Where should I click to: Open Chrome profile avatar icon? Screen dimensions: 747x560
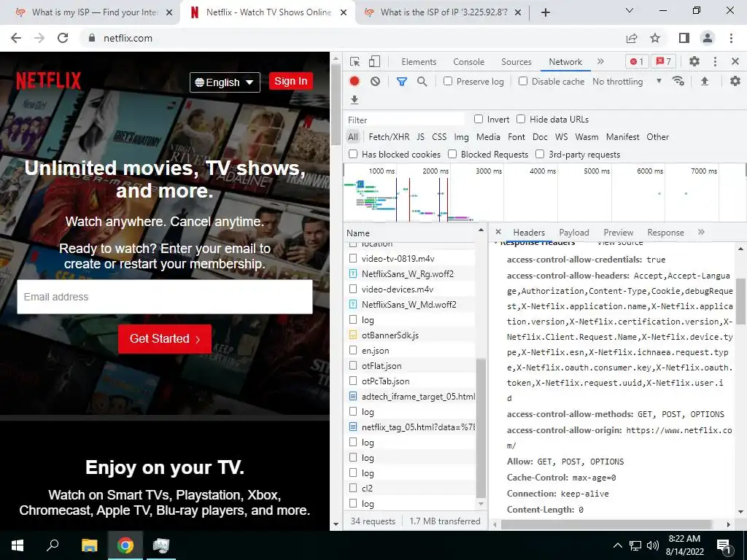pos(708,38)
